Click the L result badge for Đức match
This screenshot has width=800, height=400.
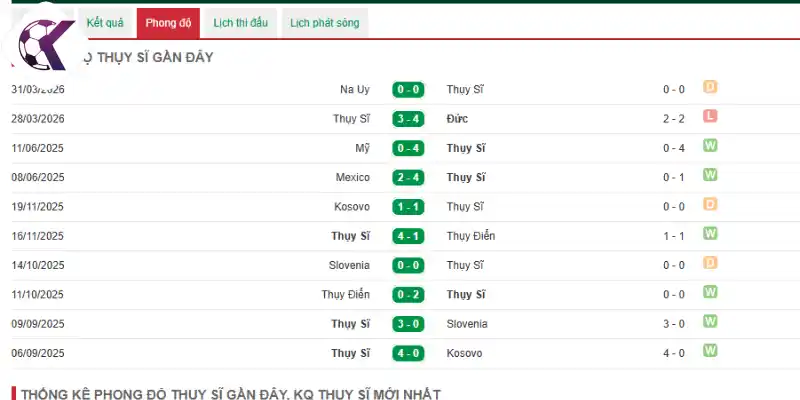pyautogui.click(x=710, y=116)
